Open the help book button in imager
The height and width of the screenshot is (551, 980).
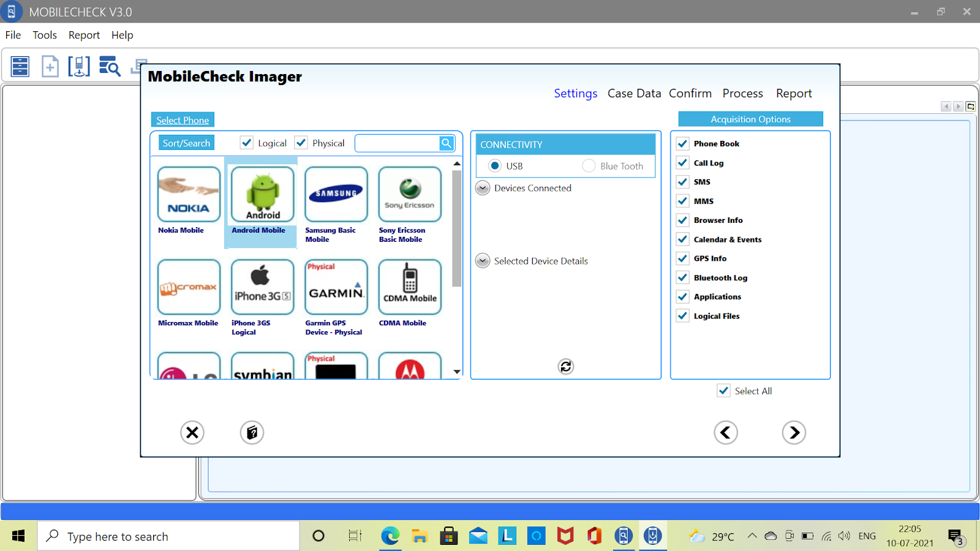[252, 433]
